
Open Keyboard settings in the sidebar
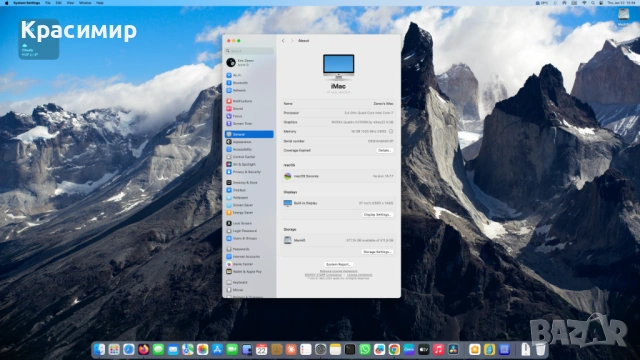click(x=249, y=282)
